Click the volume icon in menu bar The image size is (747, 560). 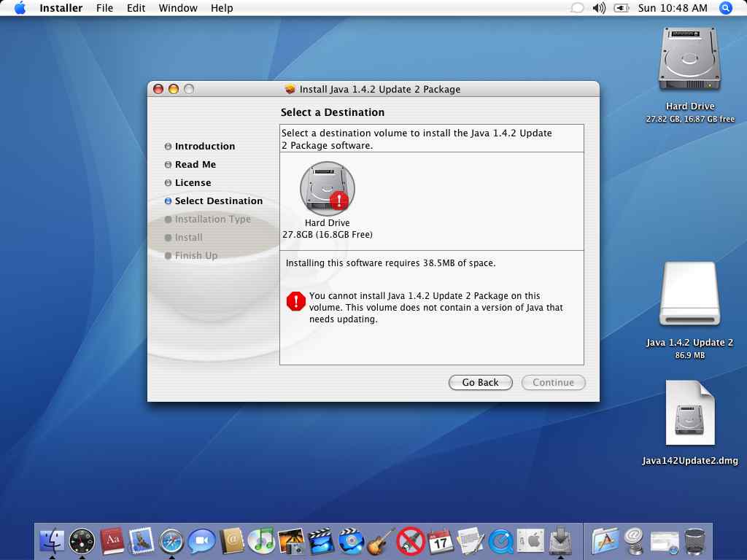pos(599,8)
